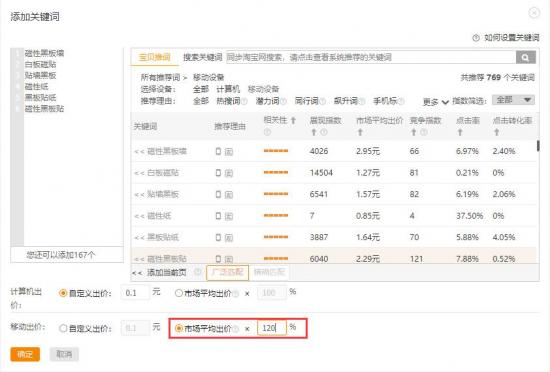Add keyword 贴墙黑板 via its << arrow
The height and width of the screenshot is (372, 550).
139,195
